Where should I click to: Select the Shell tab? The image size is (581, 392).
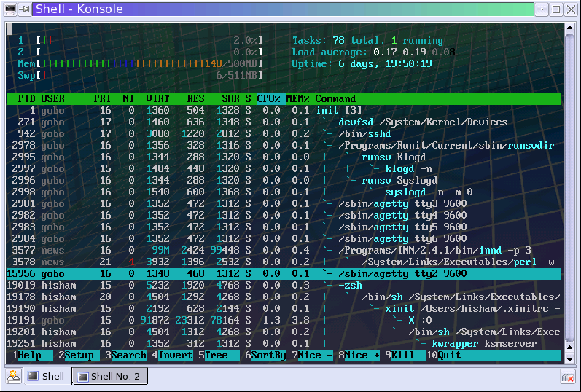47,376
